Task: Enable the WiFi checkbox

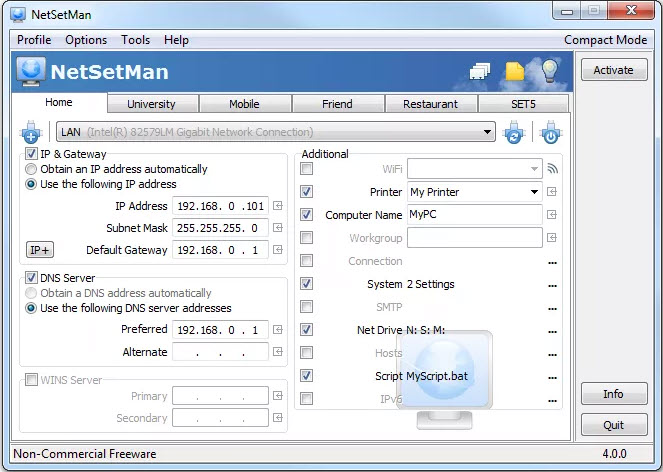Action: click(x=307, y=169)
